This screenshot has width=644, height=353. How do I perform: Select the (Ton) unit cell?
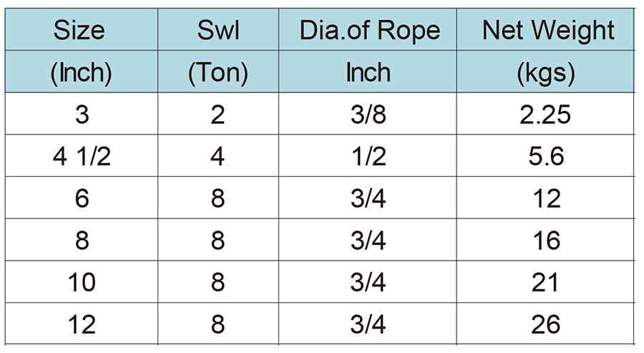click(218, 72)
